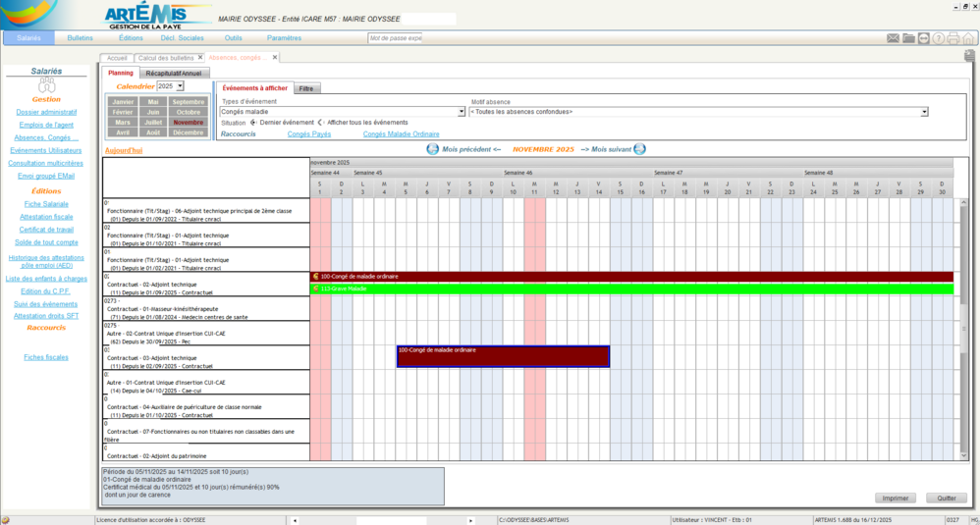980x525 pixels.
Task: Click the Imprimer button
Action: click(896, 498)
